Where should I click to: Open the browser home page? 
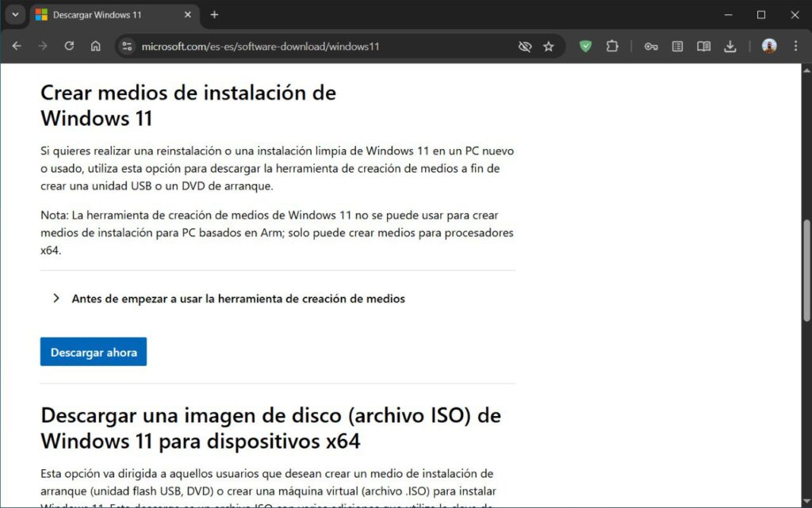pos(95,46)
